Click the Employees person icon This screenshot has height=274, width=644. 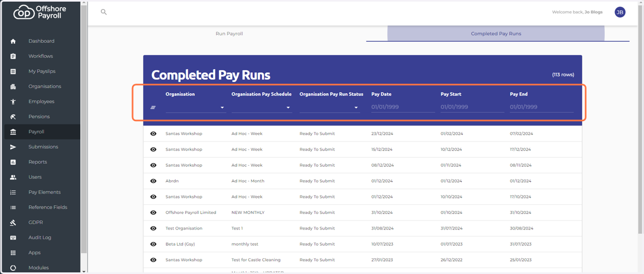tap(13, 101)
